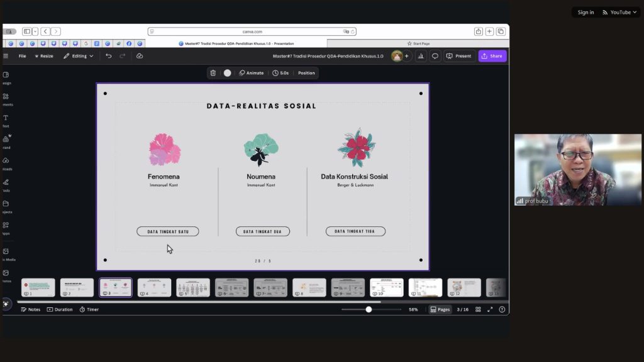Screen dimensions: 644x362
Task: Open the File menu
Action: pos(22,56)
